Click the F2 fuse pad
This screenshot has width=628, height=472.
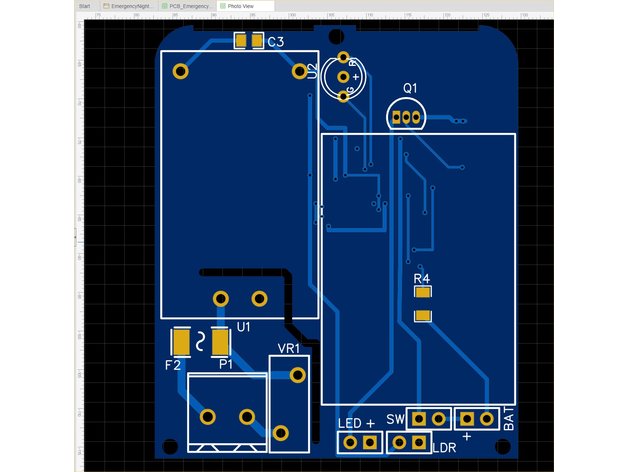pyautogui.click(x=182, y=343)
